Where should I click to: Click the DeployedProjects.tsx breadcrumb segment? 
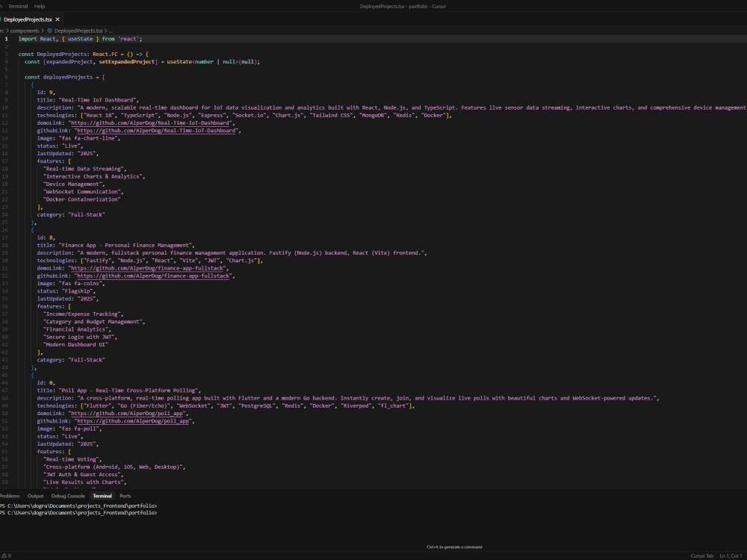78,31
